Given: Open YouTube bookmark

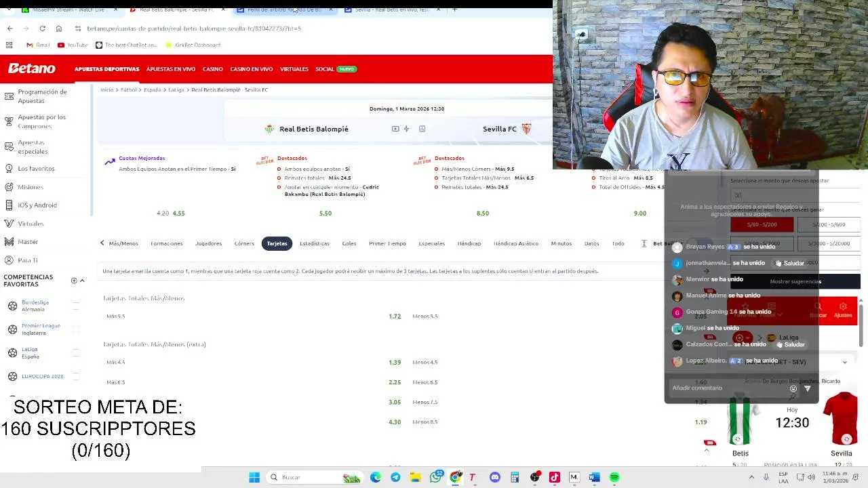Looking at the screenshot, I should [x=73, y=45].
